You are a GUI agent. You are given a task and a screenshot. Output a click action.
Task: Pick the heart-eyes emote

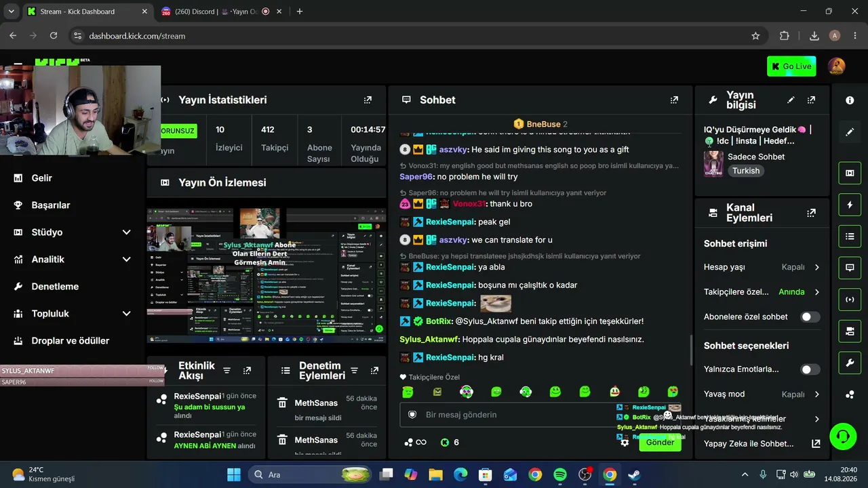point(673,391)
